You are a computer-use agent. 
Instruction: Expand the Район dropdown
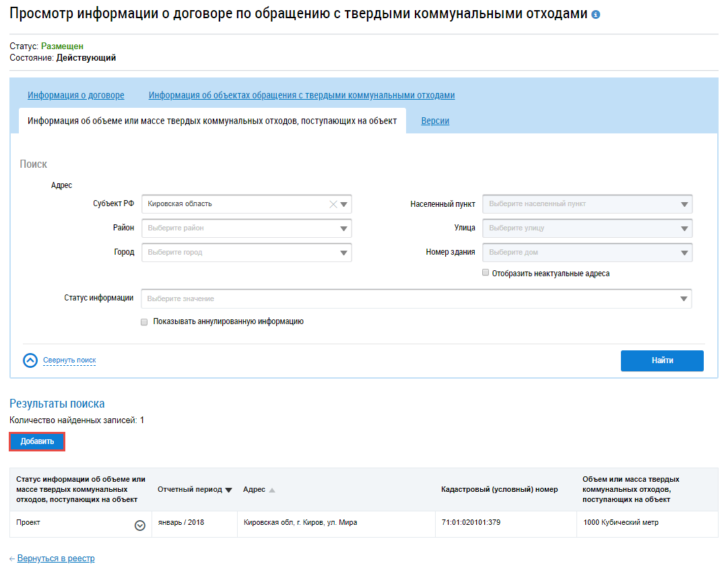pos(344,228)
